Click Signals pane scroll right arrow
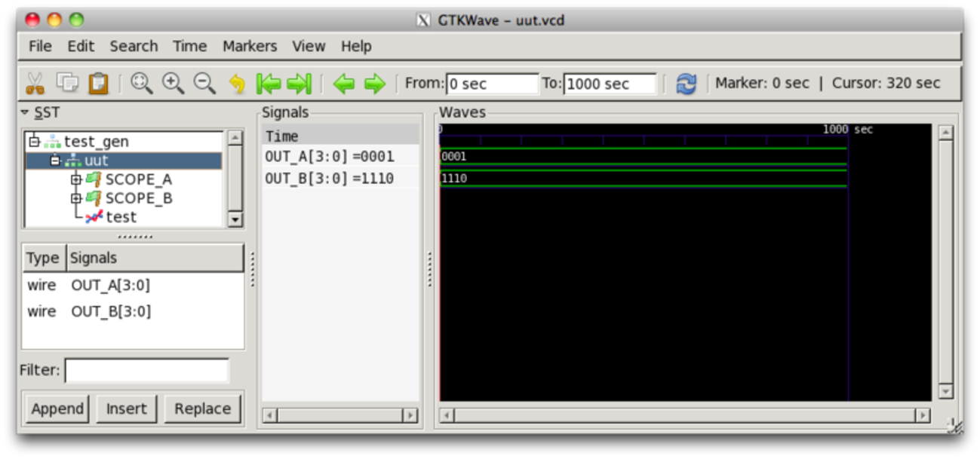The width and height of the screenshot is (980, 459). pos(410,415)
